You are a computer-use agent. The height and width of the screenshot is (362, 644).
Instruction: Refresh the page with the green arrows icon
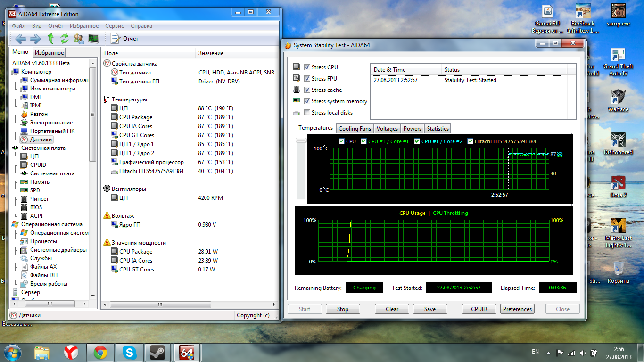click(64, 39)
